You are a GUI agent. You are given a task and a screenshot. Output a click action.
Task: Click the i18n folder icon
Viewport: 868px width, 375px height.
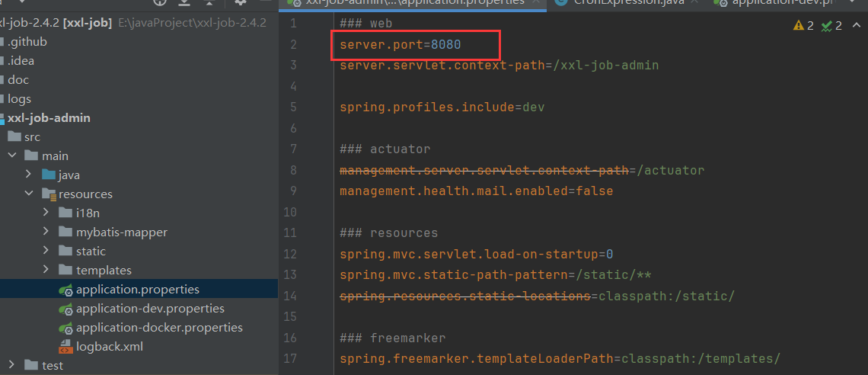click(x=66, y=213)
